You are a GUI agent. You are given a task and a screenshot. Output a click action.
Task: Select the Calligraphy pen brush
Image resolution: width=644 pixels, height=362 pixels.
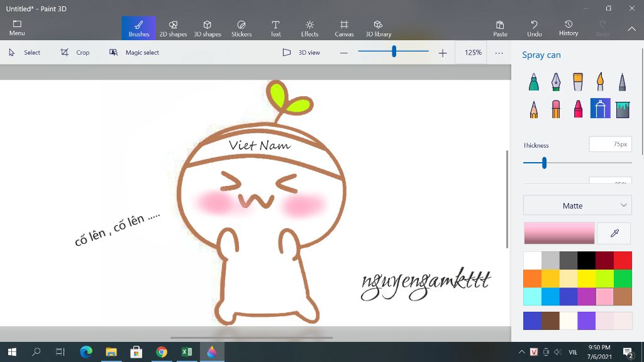tap(556, 82)
